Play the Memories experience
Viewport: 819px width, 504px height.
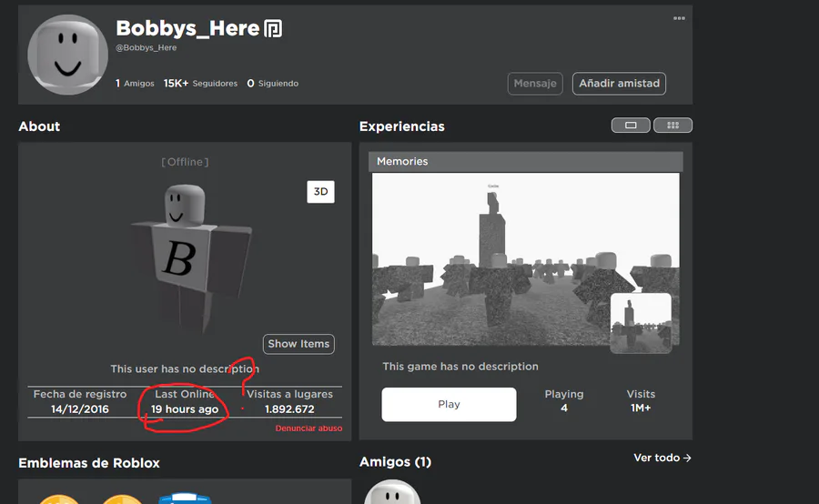[x=449, y=404]
